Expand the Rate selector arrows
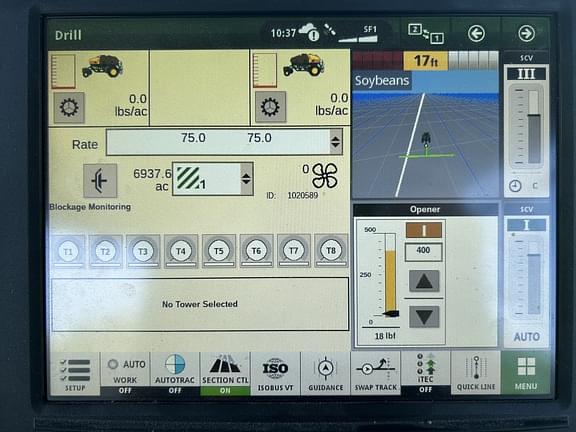 tap(335, 142)
